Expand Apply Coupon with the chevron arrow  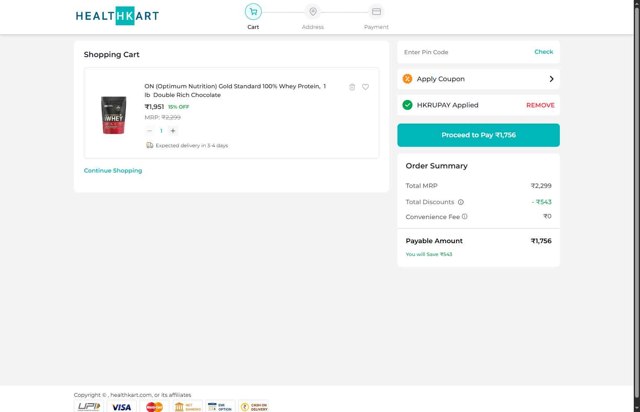coord(551,79)
